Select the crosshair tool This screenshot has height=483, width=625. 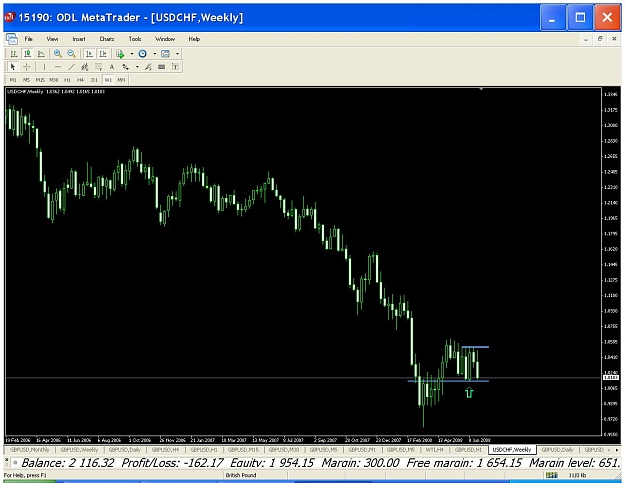coord(27,67)
